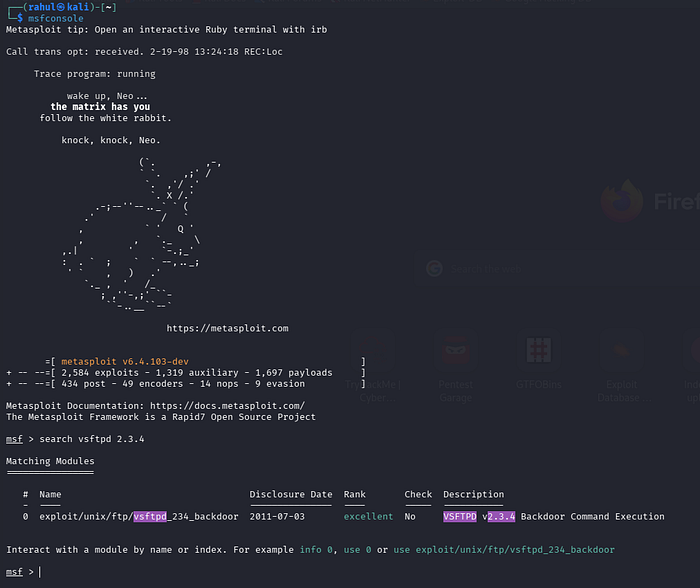The height and width of the screenshot is (588, 700).
Task: Click the metasploit v6.4.103-dev version text
Action: pos(125,362)
